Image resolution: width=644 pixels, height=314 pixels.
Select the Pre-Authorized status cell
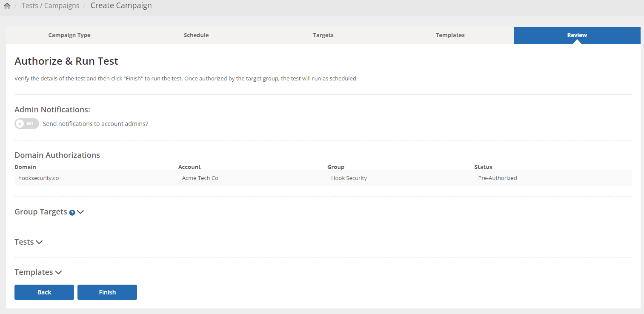498,178
